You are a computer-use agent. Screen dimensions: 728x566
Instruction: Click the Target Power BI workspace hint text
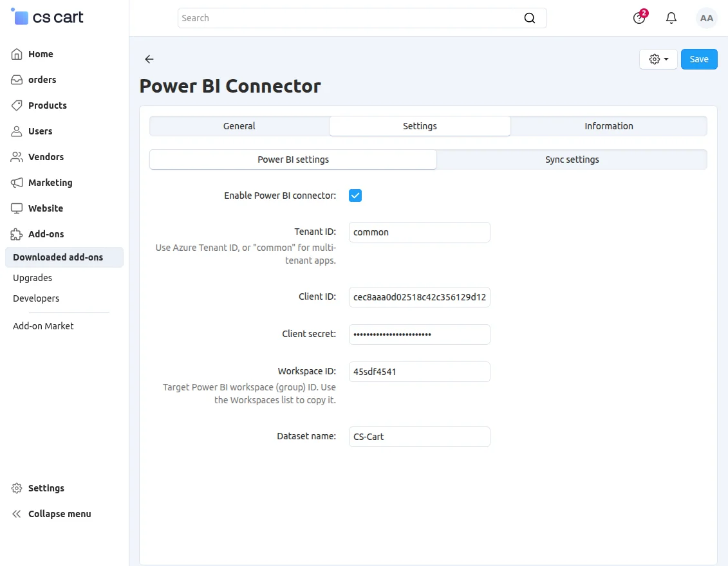pos(249,394)
